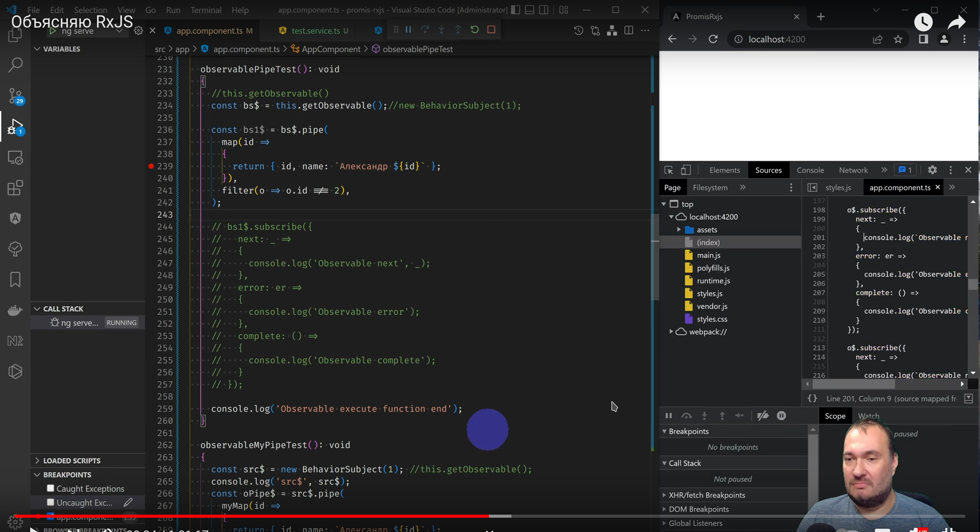Click the debug Stop square button
Viewport: 980px width, 532px height.
491,30
